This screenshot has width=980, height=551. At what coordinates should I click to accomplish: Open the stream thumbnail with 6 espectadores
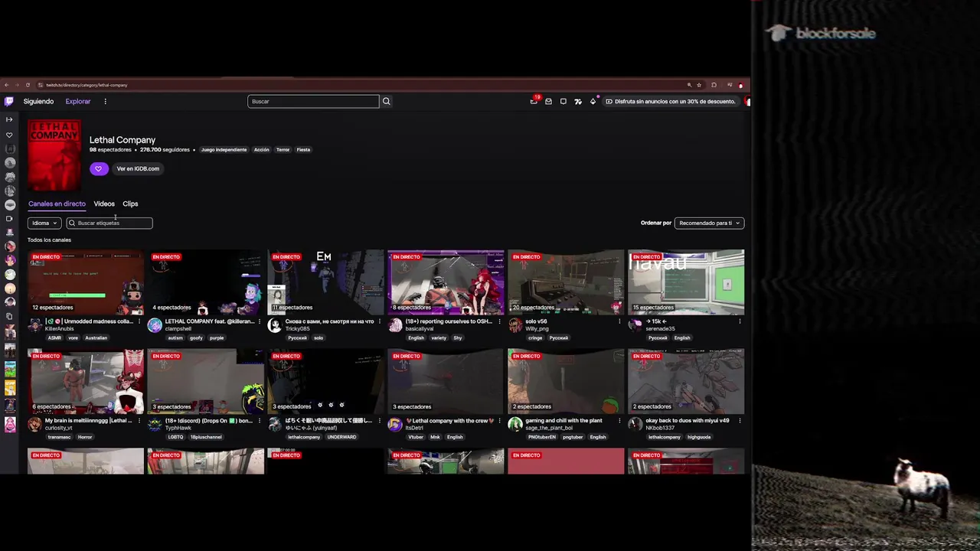[x=86, y=381]
